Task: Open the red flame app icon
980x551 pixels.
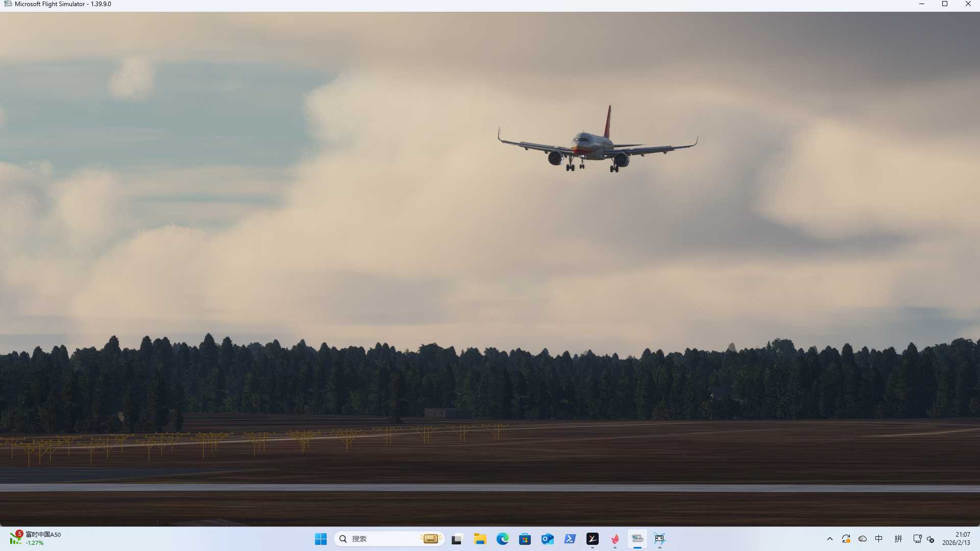Action: (x=615, y=539)
